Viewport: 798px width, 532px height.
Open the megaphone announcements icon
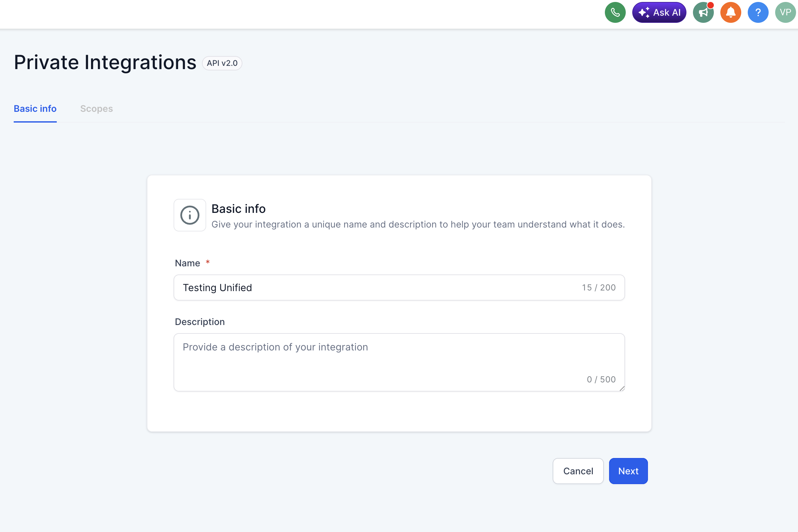[703, 13]
